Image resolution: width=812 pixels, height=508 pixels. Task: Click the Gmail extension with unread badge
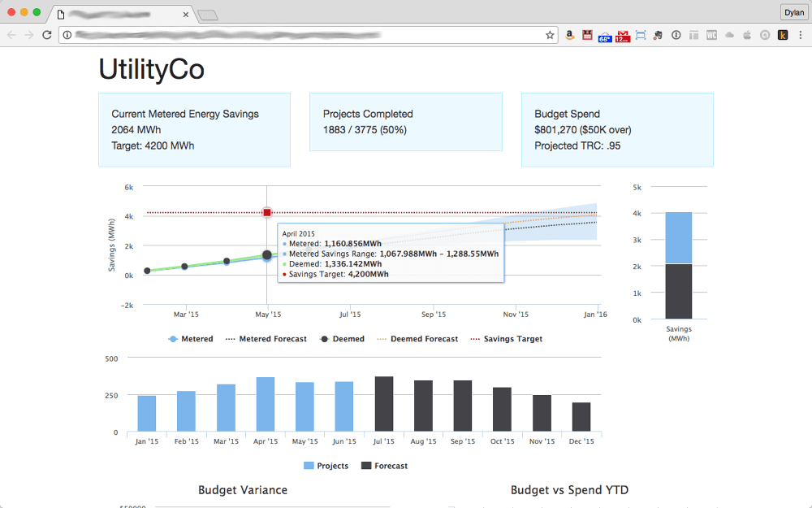pyautogui.click(x=623, y=36)
